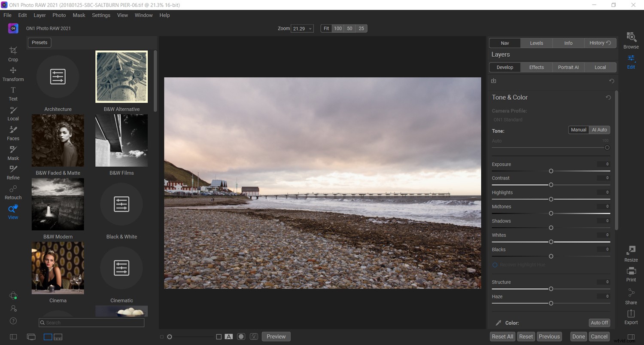644x345 pixels.
Task: Switch tone mode to AI Auto
Action: (x=599, y=129)
